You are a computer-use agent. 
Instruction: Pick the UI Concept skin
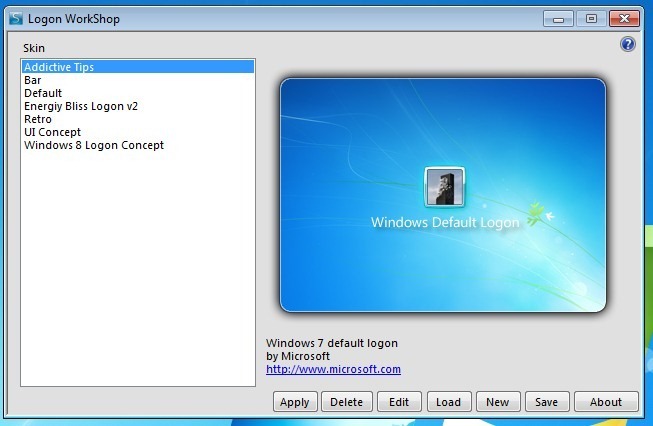pos(138,132)
